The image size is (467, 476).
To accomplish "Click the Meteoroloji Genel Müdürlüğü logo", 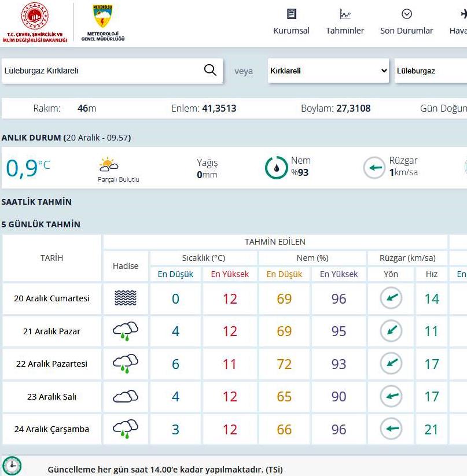I will (102, 23).
